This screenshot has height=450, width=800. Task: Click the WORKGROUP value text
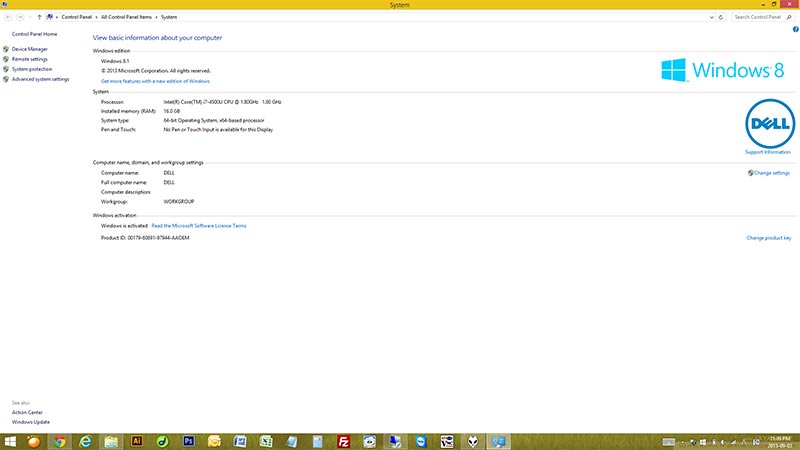[x=179, y=202]
